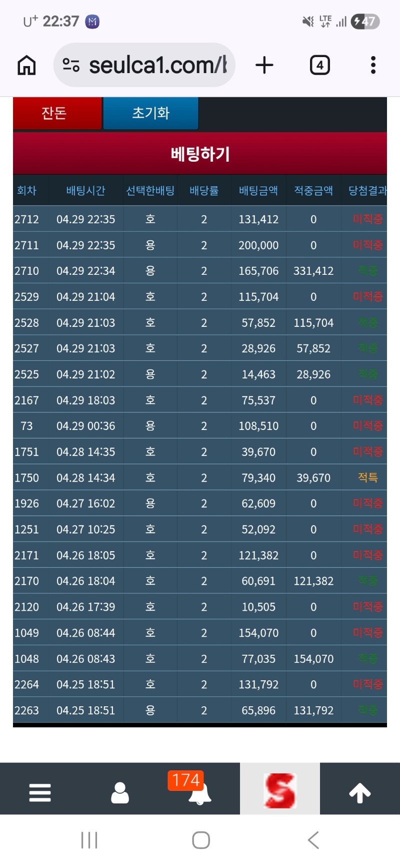The image size is (400, 868).
Task: Select the 회차 column header
Action: click(26, 191)
